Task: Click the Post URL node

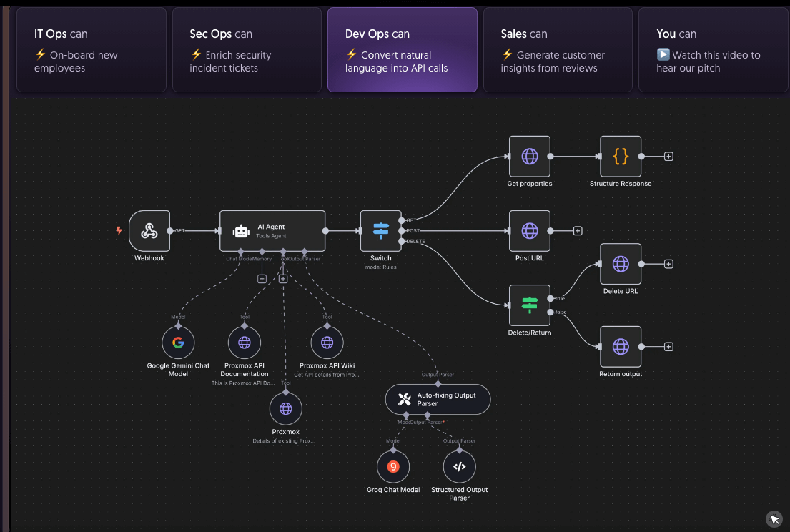Action: (529, 231)
